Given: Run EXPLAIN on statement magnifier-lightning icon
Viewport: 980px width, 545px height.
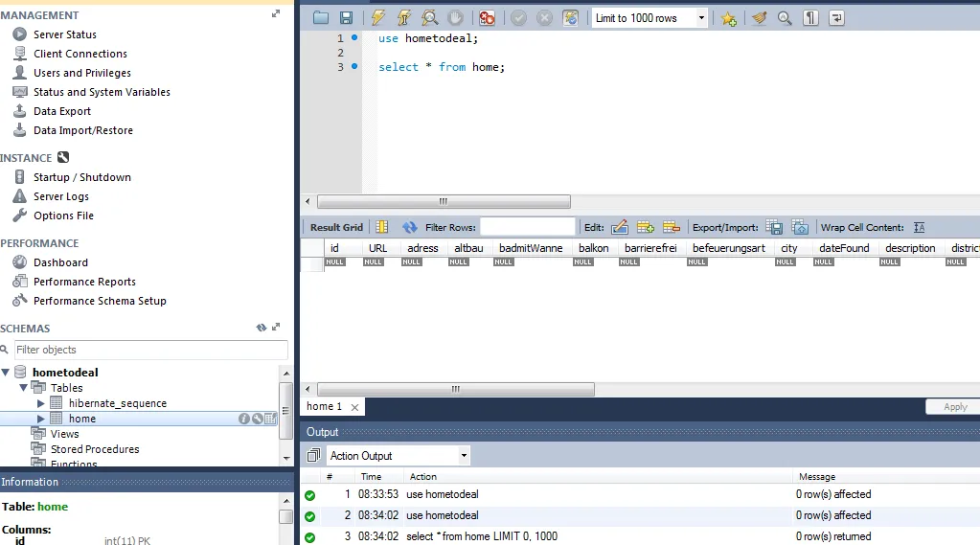Looking at the screenshot, I should point(429,18).
